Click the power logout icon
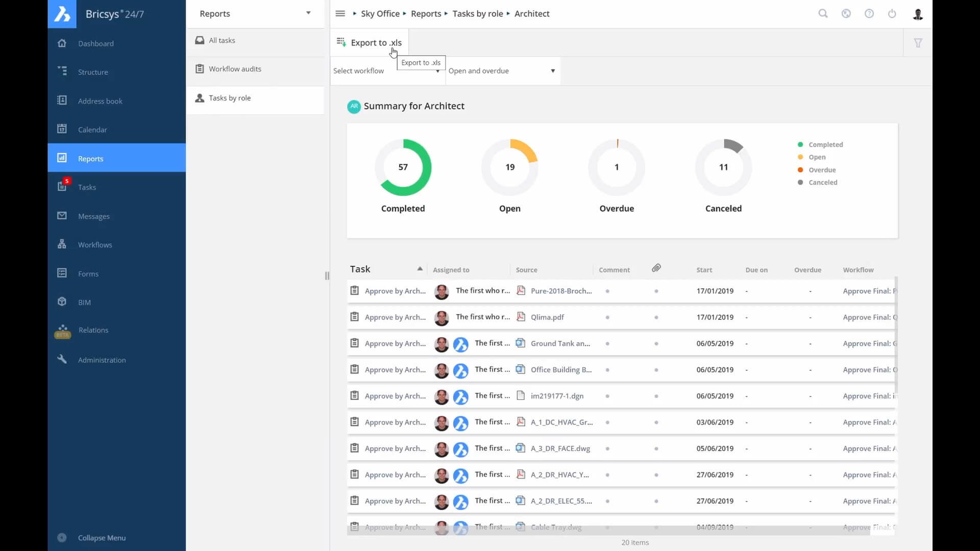The height and width of the screenshot is (551, 980). [892, 14]
